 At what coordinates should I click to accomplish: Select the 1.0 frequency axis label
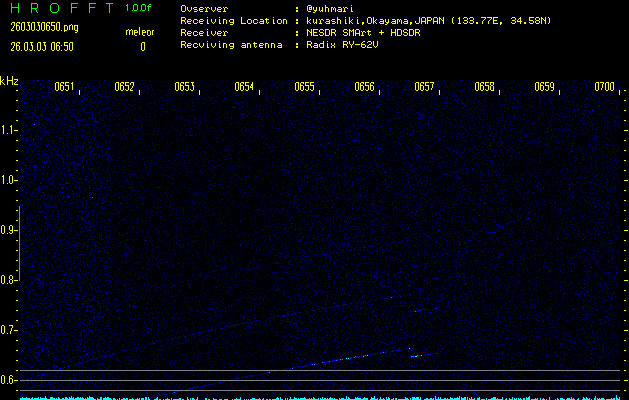coord(9,180)
